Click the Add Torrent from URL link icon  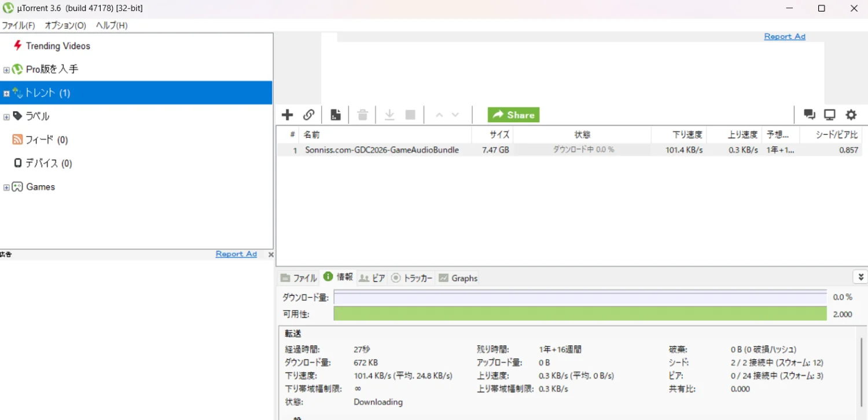(x=309, y=115)
